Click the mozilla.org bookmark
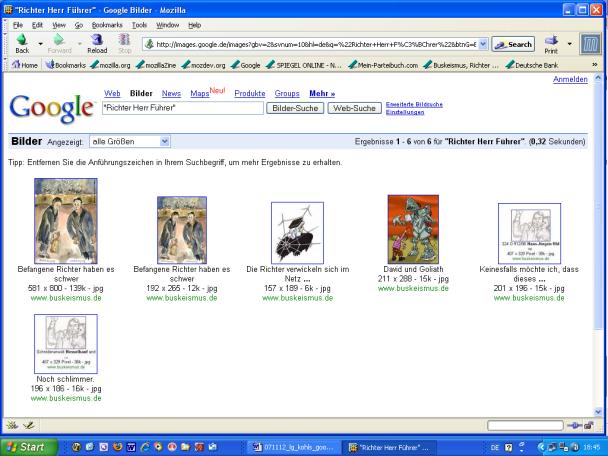This screenshot has height=456, width=608. tap(110, 65)
